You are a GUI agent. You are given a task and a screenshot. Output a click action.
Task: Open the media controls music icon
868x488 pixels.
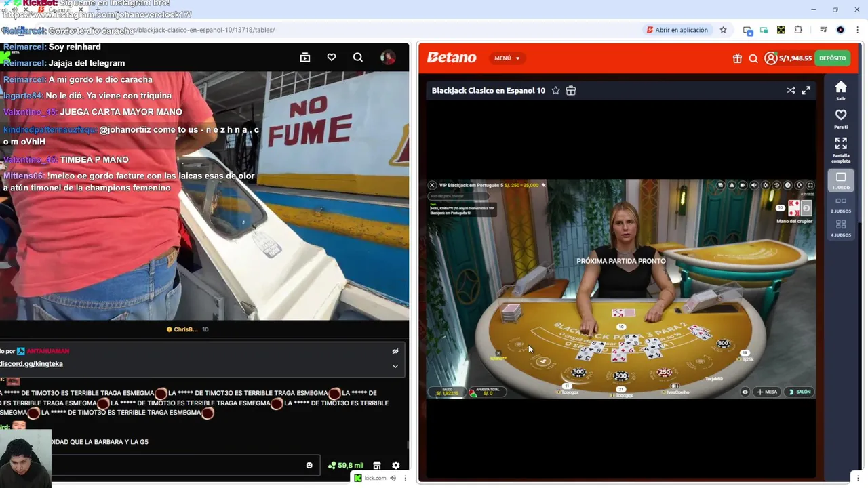823,30
